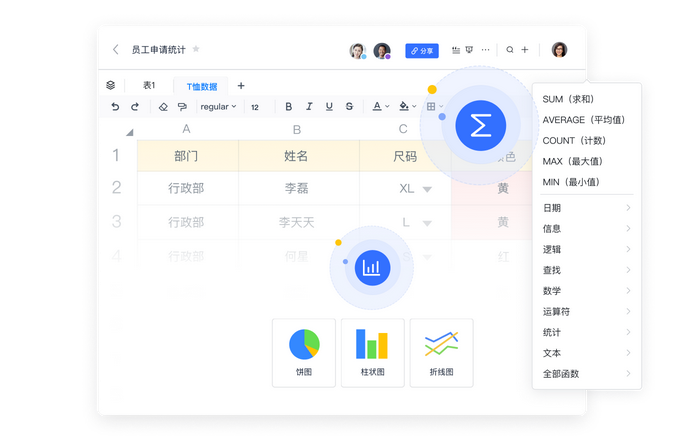684x440 pixels.
Task: Select all cells via corner triangle
Action: pos(130,132)
